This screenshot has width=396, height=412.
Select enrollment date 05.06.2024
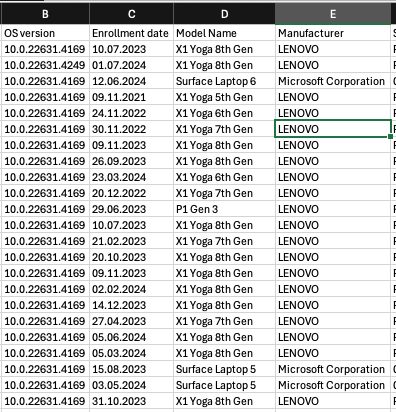click(x=132, y=337)
